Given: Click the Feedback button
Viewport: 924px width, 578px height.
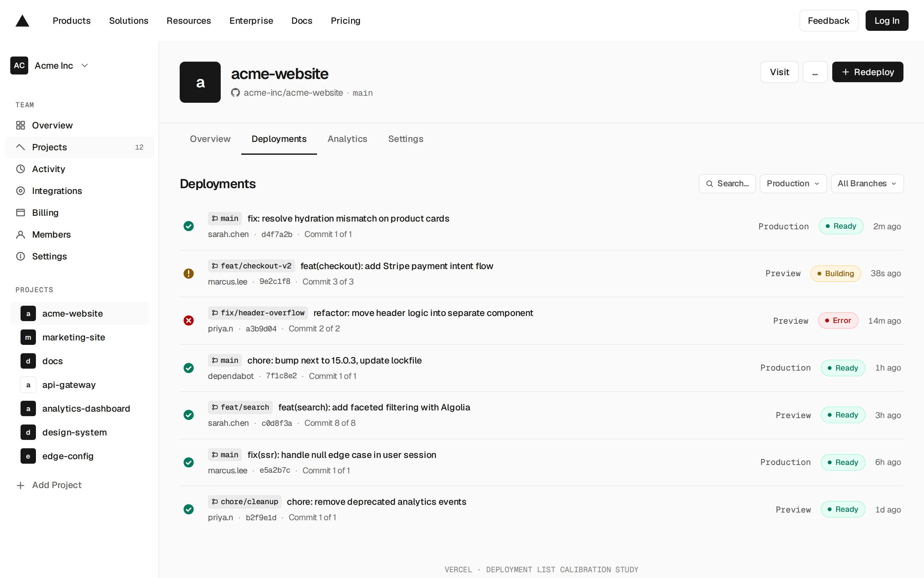Looking at the screenshot, I should coord(828,21).
